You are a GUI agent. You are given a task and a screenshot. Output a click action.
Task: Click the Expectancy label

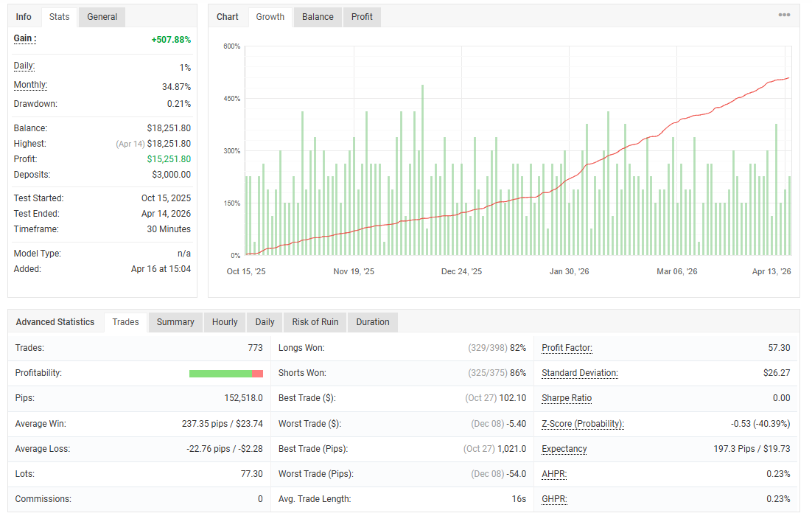[x=564, y=449]
